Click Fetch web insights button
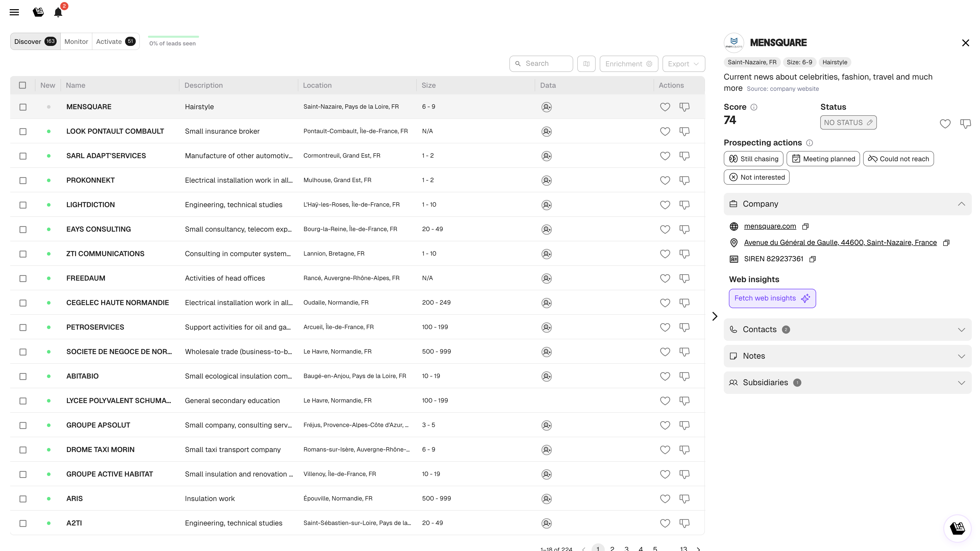 point(772,298)
